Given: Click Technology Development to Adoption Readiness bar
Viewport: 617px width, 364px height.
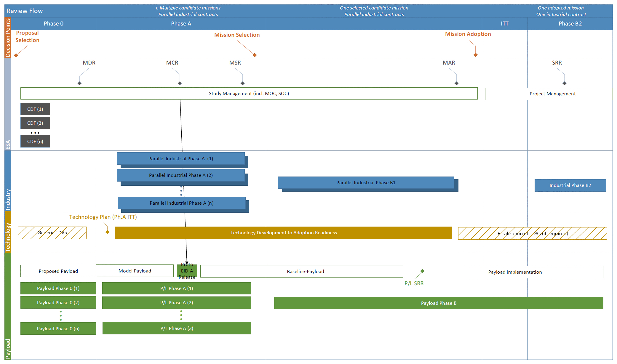Looking at the screenshot, I should click(x=283, y=233).
